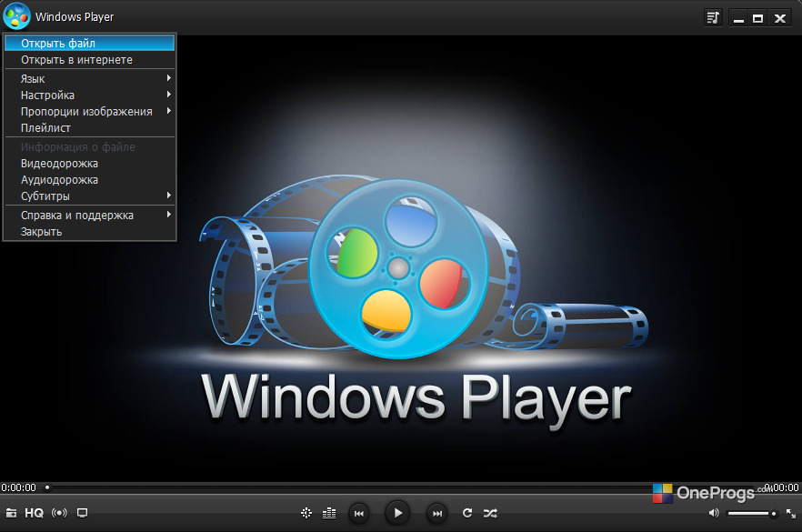The height and width of the screenshot is (532, 802).
Task: Maximize the Windows Player window
Action: point(758,18)
